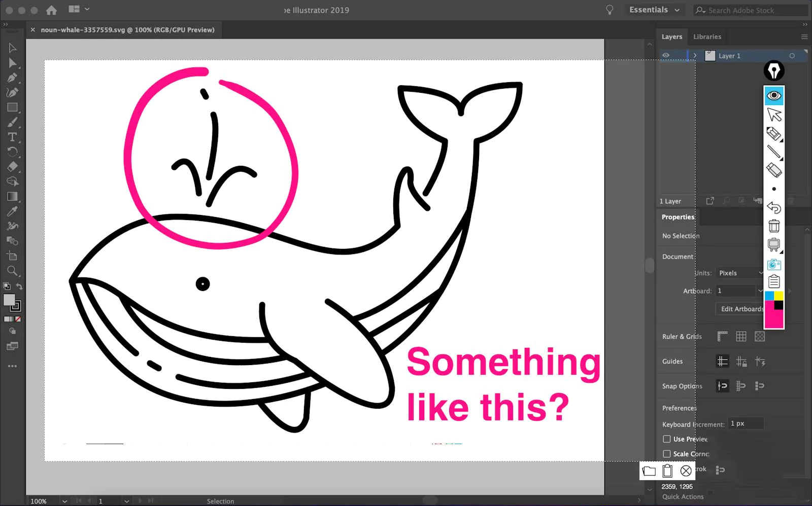Open the Units Pixels dropdown

pyautogui.click(x=740, y=273)
